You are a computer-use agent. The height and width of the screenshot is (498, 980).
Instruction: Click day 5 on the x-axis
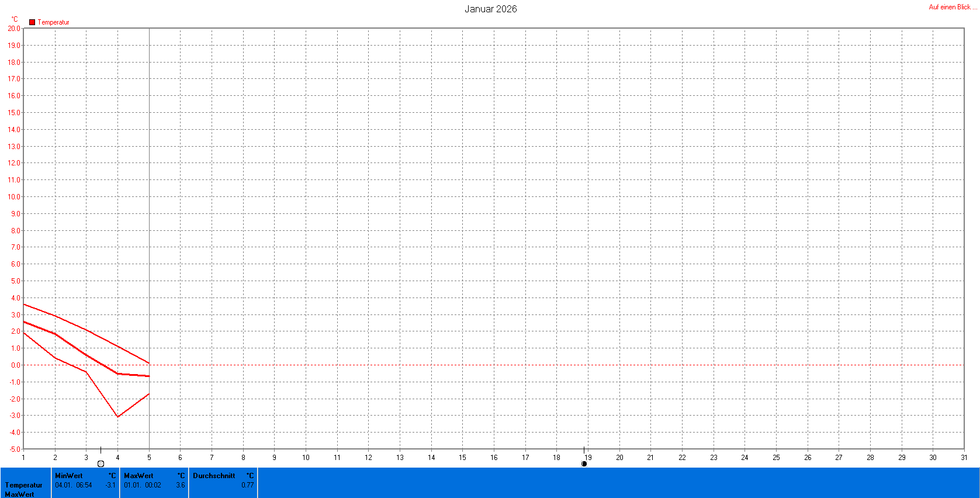click(149, 458)
